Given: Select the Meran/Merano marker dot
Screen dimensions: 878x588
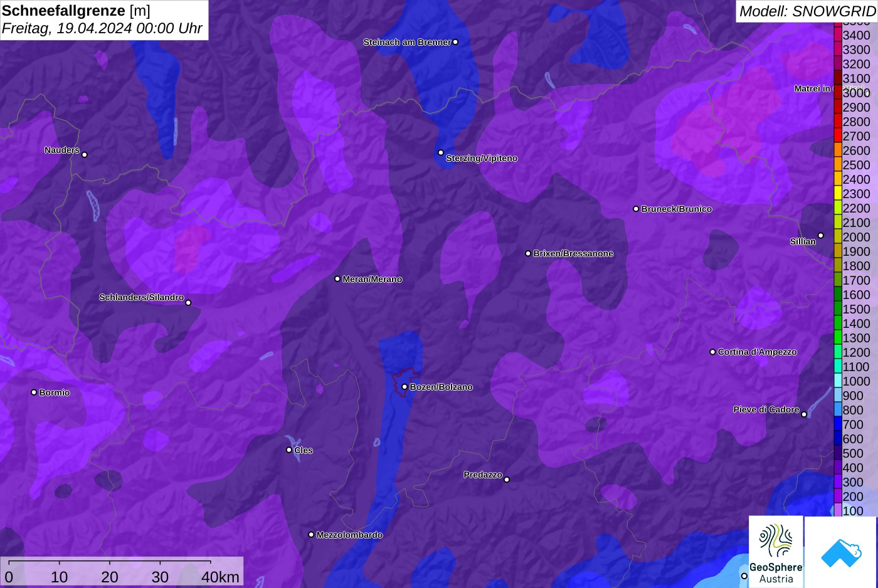Looking at the screenshot, I should click(x=337, y=279).
